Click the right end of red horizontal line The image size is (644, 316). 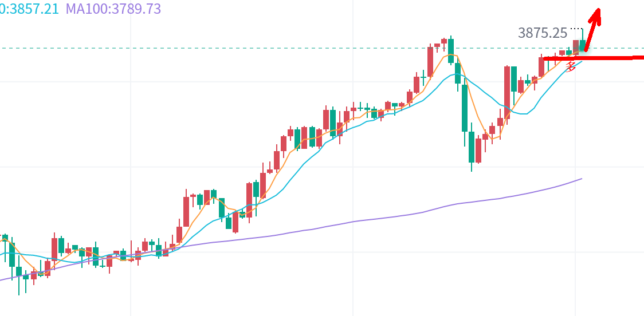click(x=642, y=57)
